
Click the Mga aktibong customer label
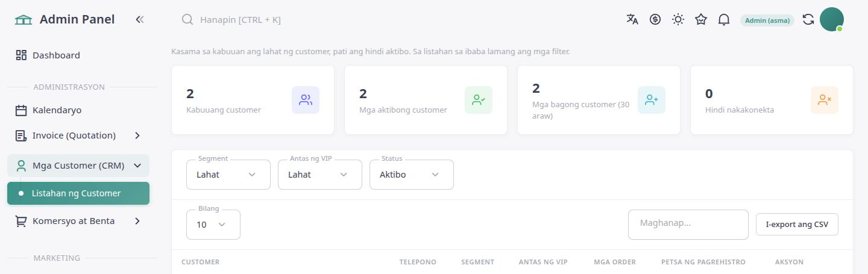point(403,110)
